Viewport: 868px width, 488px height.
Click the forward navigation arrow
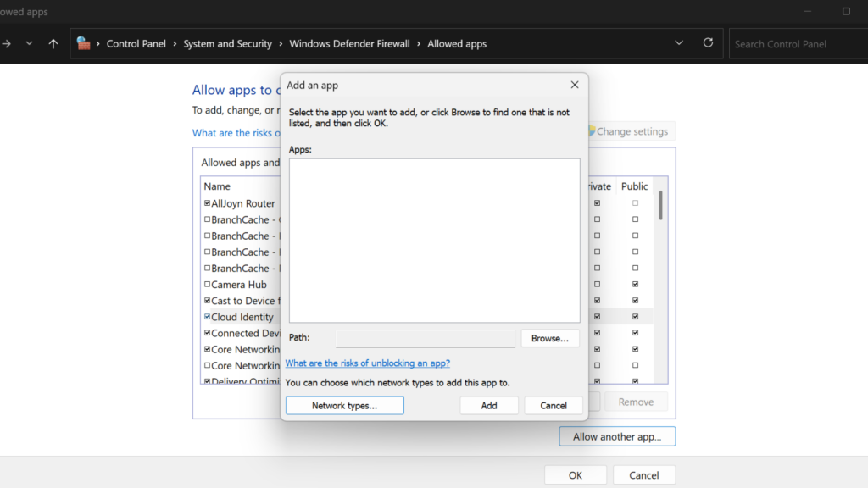(6, 44)
